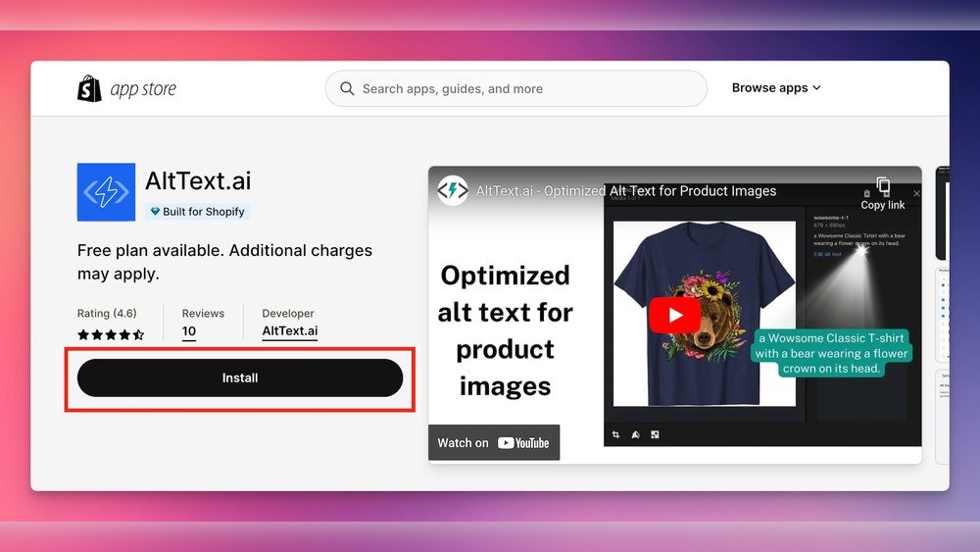The height and width of the screenshot is (552, 980).
Task: Click the crop icon in video preview
Action: click(616, 434)
